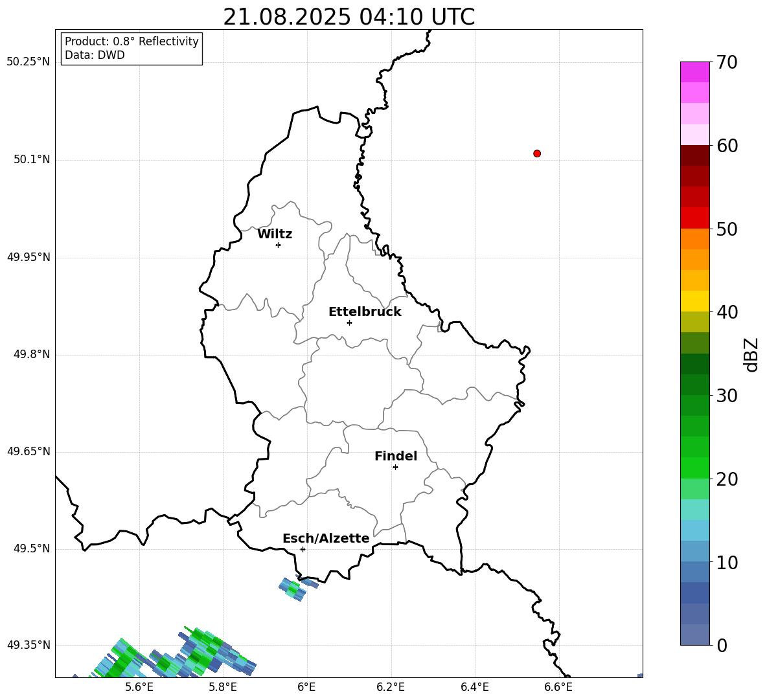Viewport: 767px width, 700px height.
Task: Click the Ettelbruck cross marker
Action: tap(349, 322)
